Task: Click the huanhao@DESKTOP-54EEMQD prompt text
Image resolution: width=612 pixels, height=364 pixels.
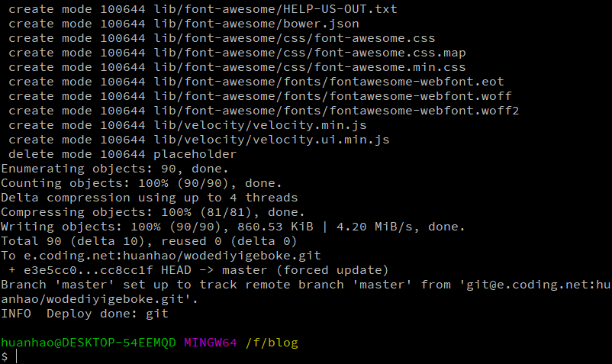Action: [x=89, y=343]
